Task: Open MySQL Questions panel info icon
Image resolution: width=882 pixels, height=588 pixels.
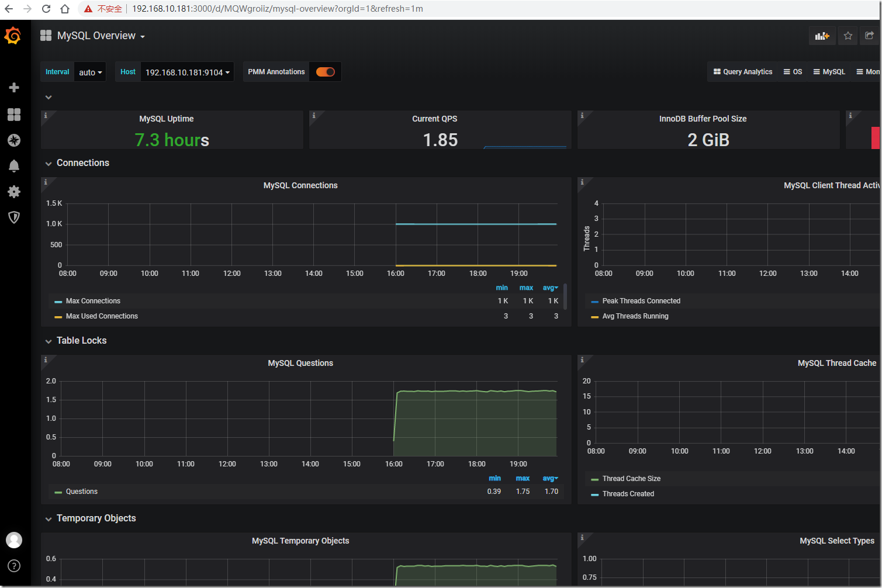Action: pyautogui.click(x=45, y=359)
